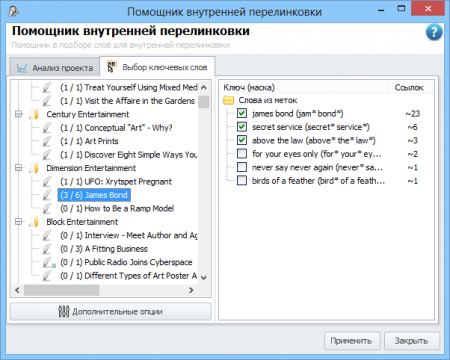Select the (1 / 1) Art Prints item
This screenshot has width=450, height=360.
coord(89,141)
